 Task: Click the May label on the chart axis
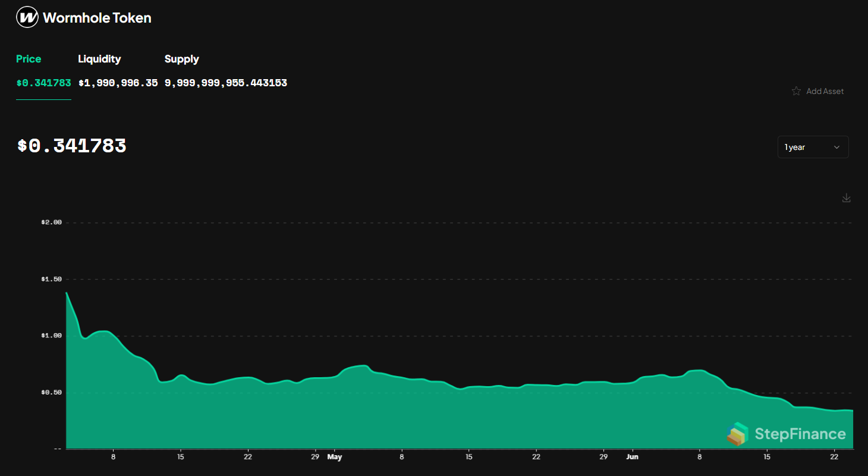click(x=335, y=457)
